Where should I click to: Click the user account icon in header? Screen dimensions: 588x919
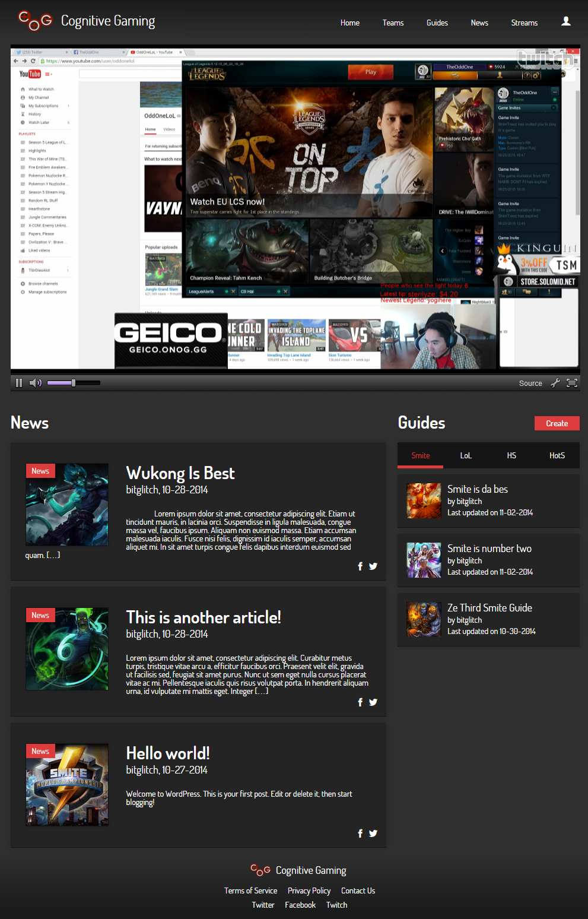point(565,21)
